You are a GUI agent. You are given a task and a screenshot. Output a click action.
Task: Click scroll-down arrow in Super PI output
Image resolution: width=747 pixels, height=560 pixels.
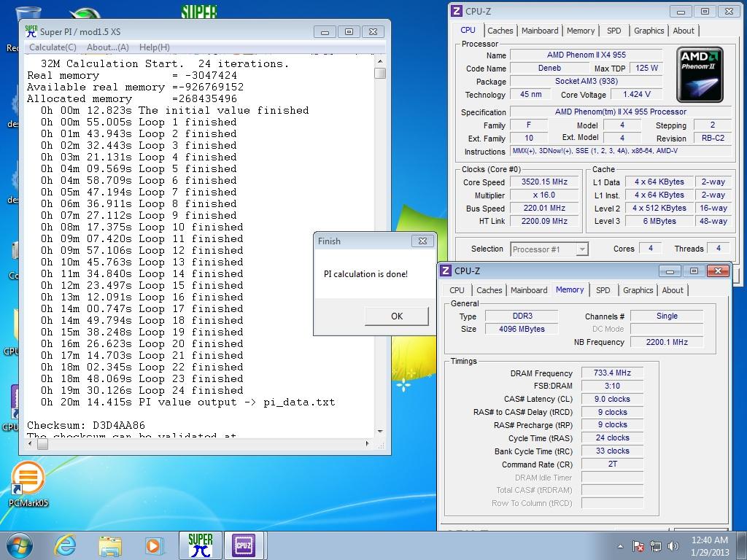pos(379,432)
